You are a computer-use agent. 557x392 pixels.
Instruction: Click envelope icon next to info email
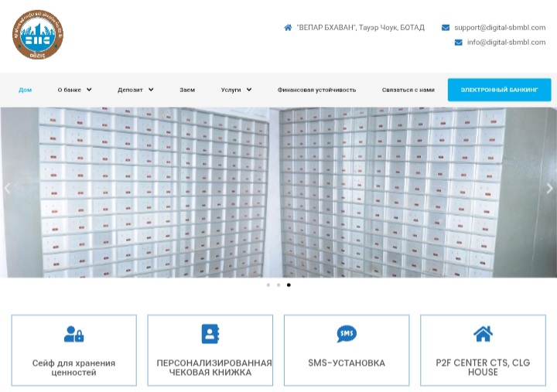pos(458,43)
